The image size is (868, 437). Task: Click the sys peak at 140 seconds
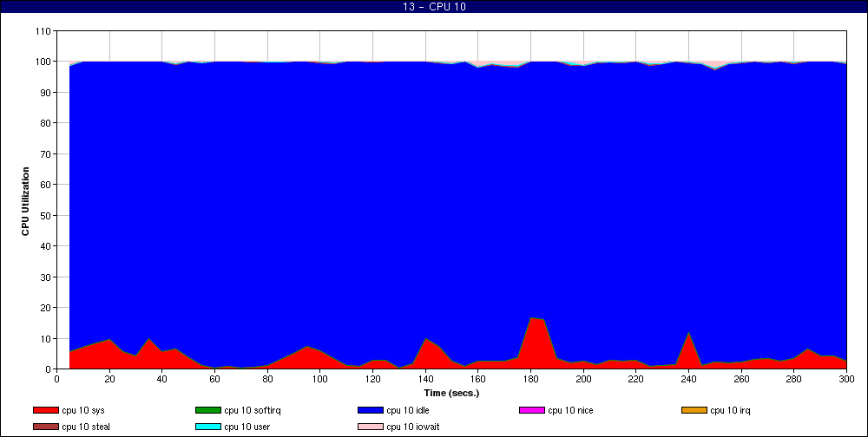(425, 339)
